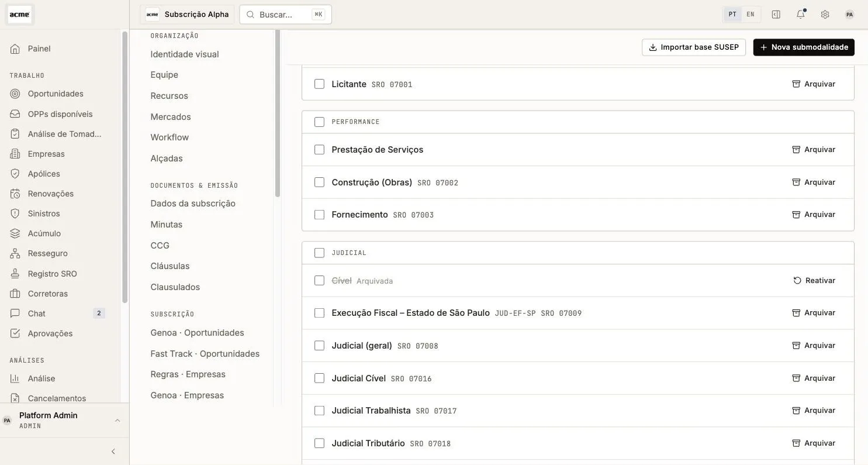Click the Empresas building icon

(x=16, y=154)
